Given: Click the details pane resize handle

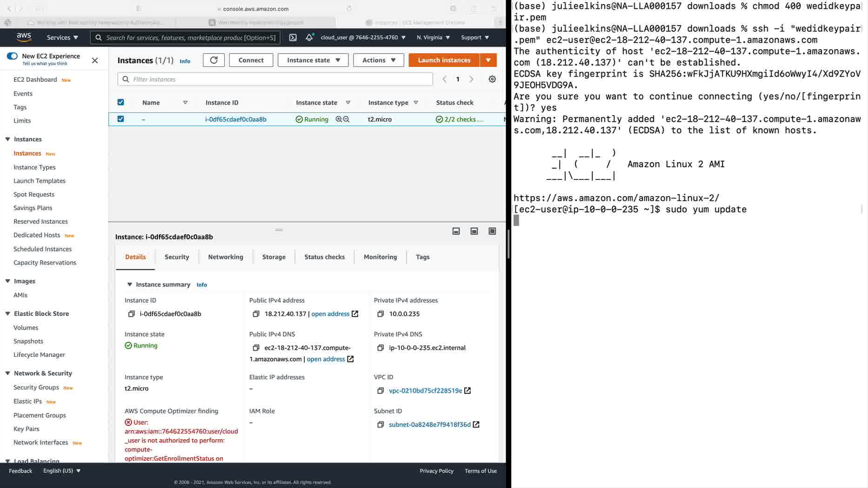Looking at the screenshot, I should pos(279,230).
